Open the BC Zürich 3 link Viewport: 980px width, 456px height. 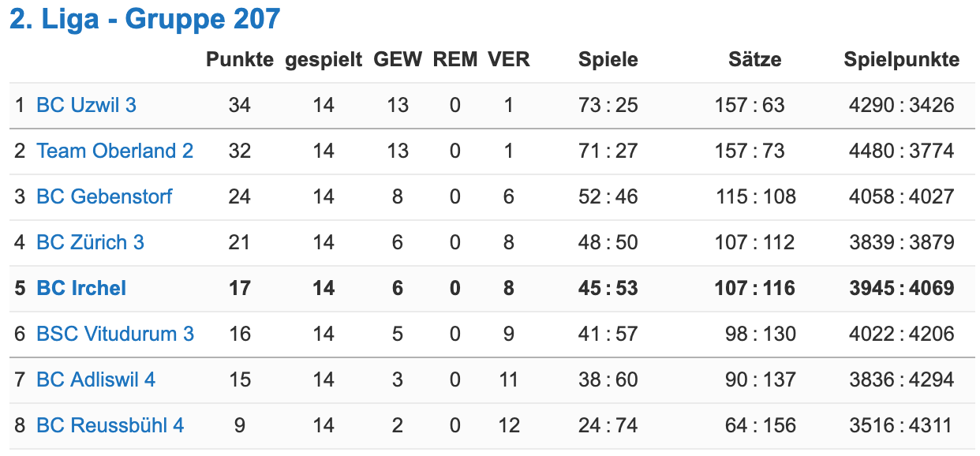coord(90,242)
